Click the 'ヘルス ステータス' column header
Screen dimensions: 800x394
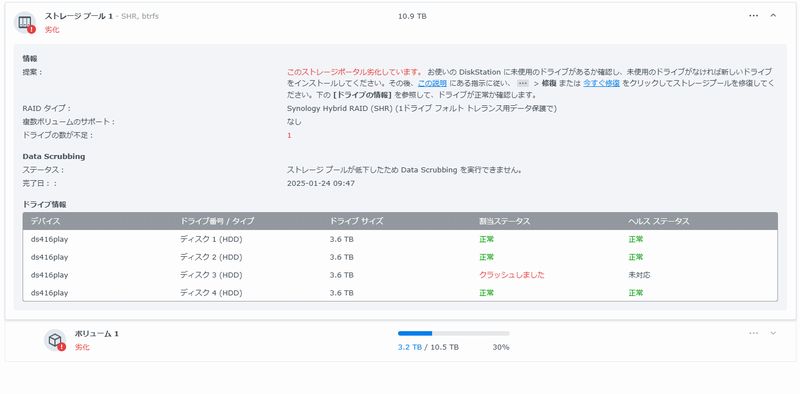[x=659, y=221]
